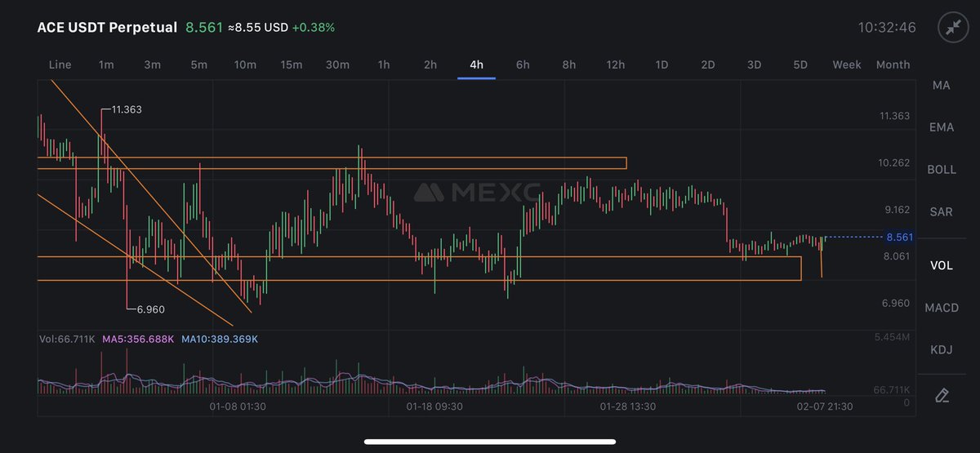Screen dimensions: 980x453
Task: Select the 15m timeframe
Action: point(292,64)
